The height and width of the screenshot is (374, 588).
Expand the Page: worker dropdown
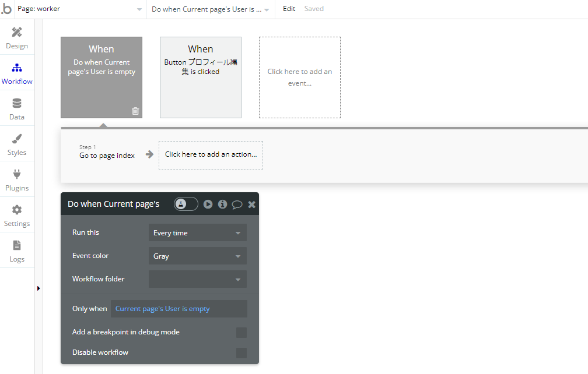pyautogui.click(x=80, y=9)
